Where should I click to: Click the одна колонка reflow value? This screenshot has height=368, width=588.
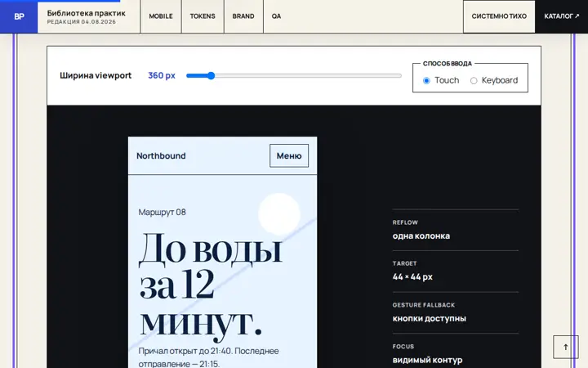pos(421,236)
